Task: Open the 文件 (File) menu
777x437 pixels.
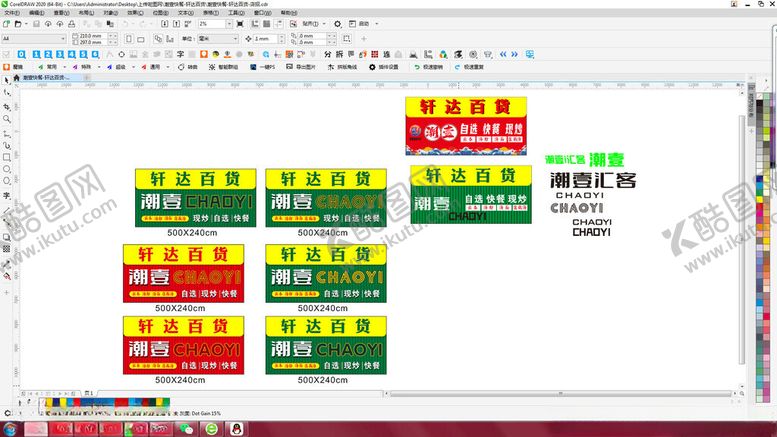Action: coord(10,13)
